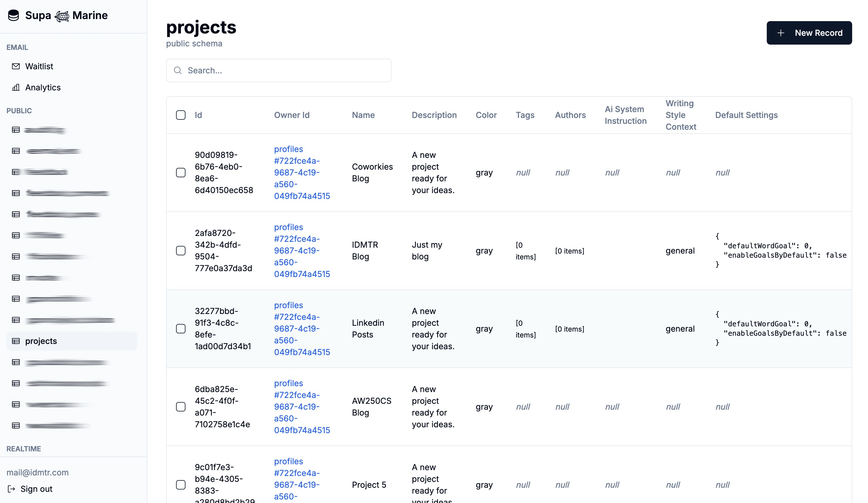Click the plus icon on New Record
The width and height of the screenshot is (868, 503).
pos(781,33)
